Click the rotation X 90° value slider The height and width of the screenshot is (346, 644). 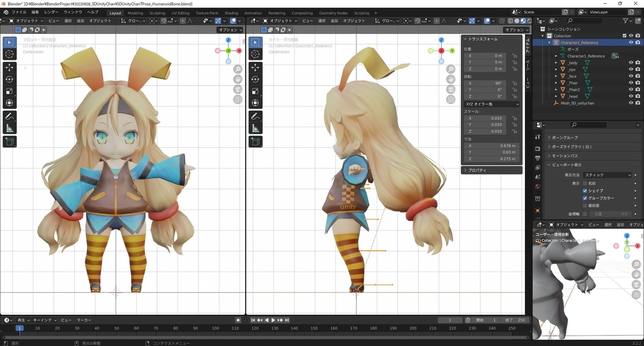tap(485, 84)
